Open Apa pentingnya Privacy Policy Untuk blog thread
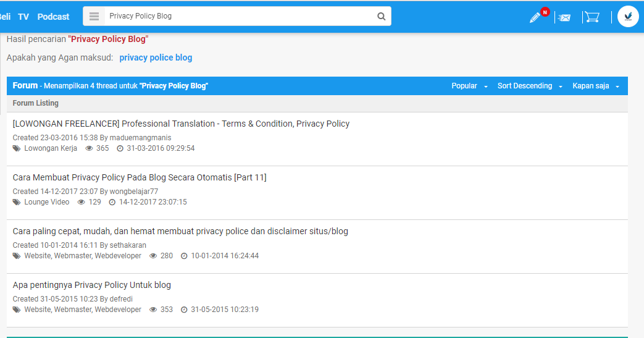This screenshot has width=644, height=338. pyautogui.click(x=91, y=285)
